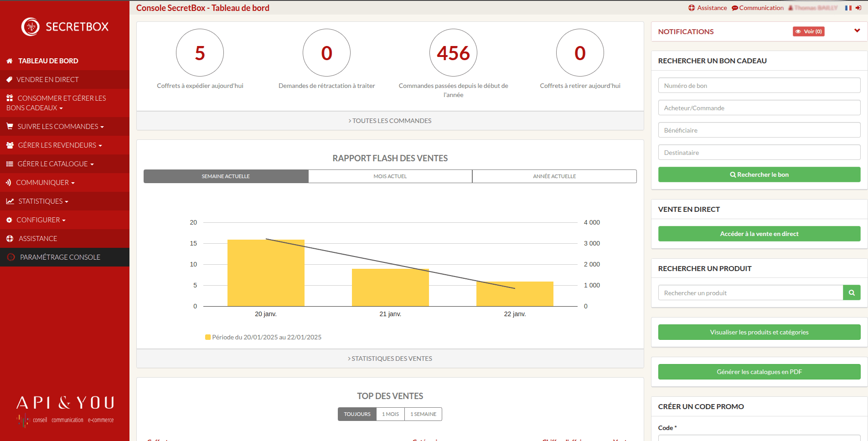868x441 pixels.
Task: Click the gear icon next to Configurer
Action: [x=9, y=220]
